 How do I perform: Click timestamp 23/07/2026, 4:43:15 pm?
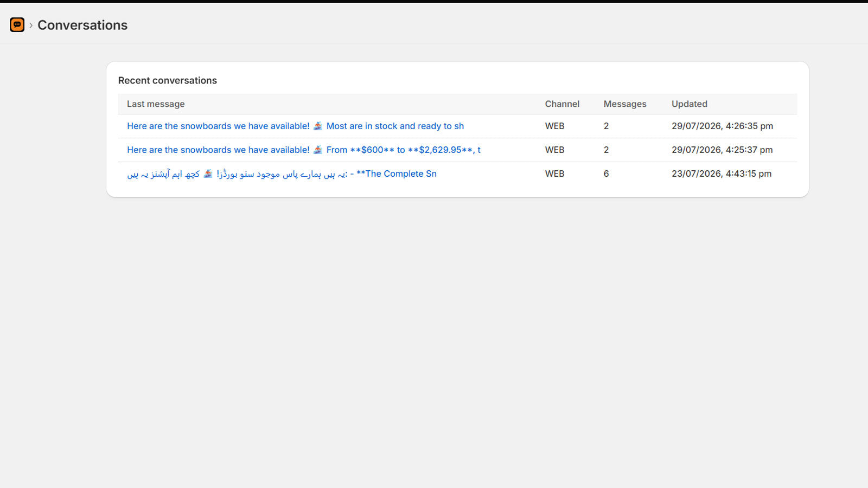tap(722, 174)
